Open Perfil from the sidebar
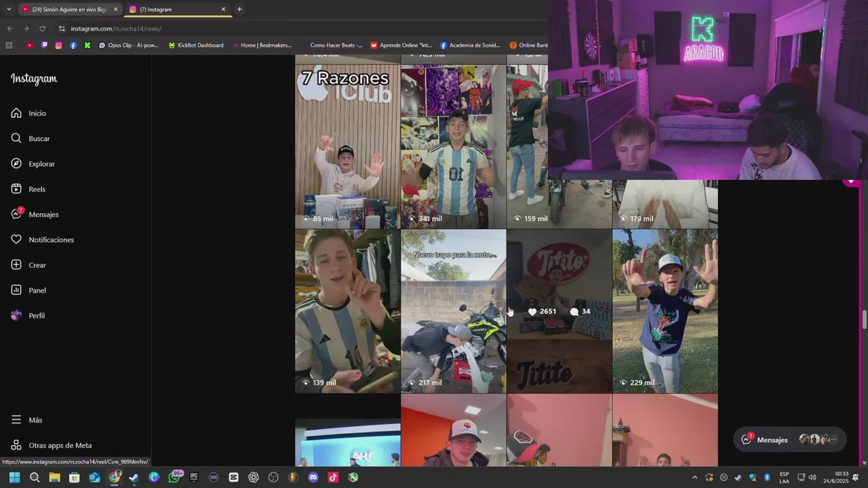 [28, 316]
